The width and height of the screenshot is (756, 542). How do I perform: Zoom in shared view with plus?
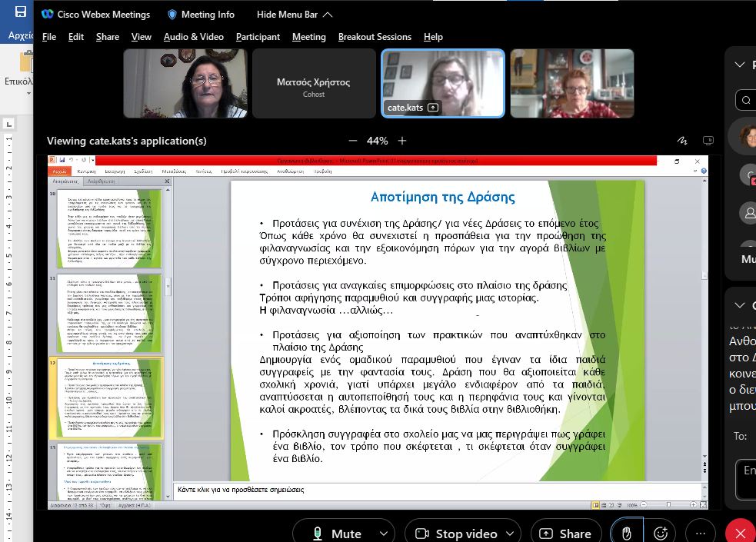(401, 141)
